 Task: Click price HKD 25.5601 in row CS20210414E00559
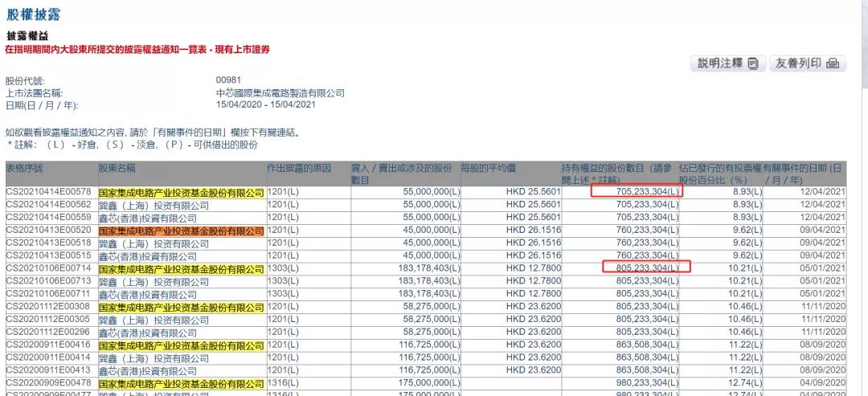tap(533, 218)
